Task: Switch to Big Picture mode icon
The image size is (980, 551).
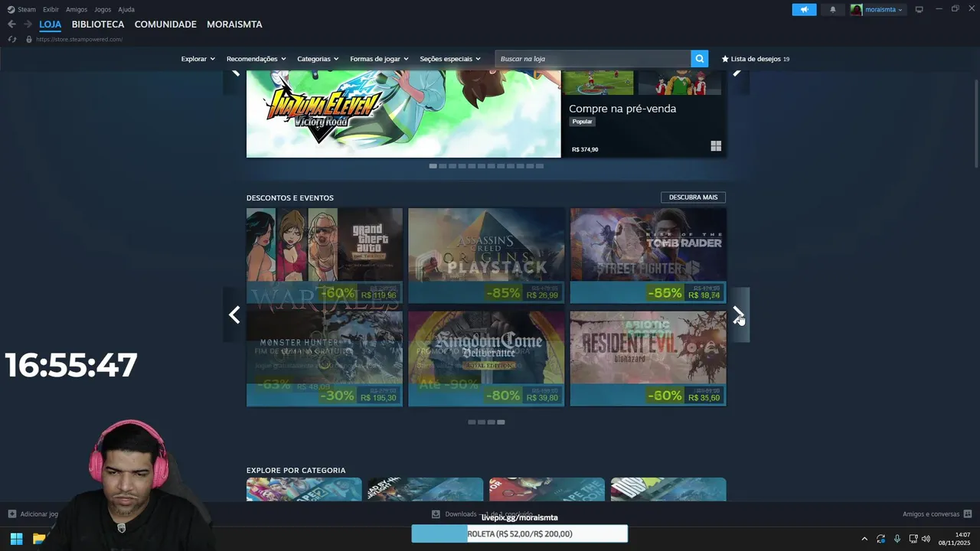Action: click(920, 9)
